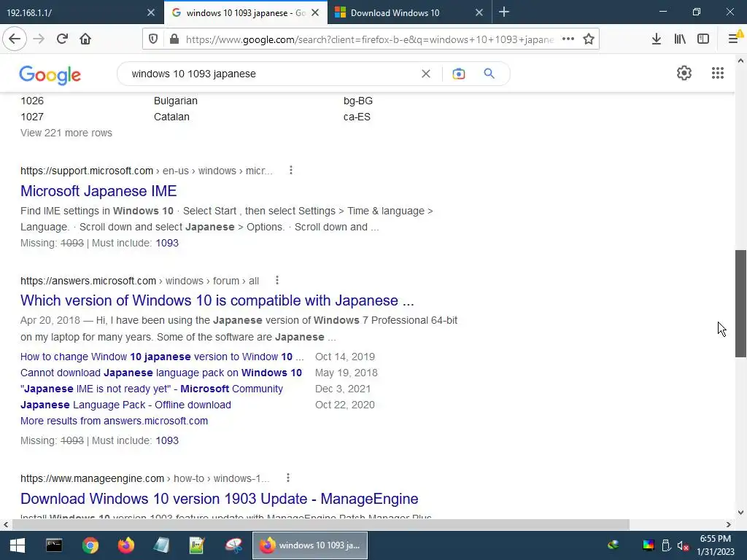The height and width of the screenshot is (560, 747).
Task: Submit search with magnifying glass icon
Action: point(489,74)
